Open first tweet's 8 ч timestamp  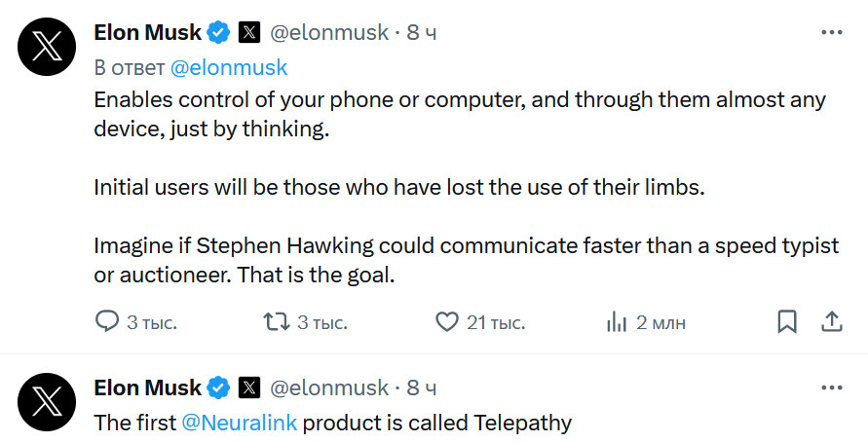(421, 33)
